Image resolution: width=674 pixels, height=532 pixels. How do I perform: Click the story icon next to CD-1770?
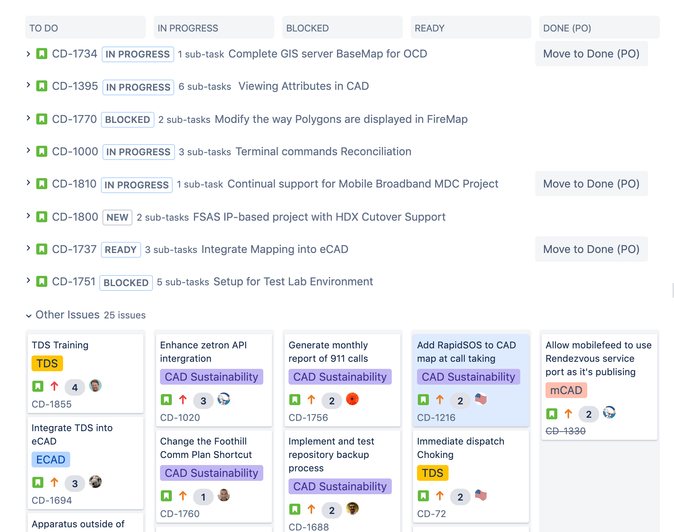[42, 119]
